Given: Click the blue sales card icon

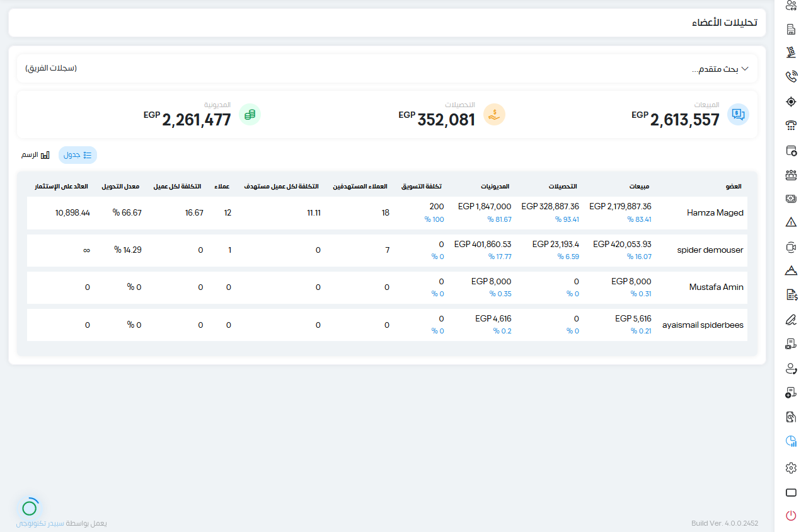Looking at the screenshot, I should click(x=738, y=114).
